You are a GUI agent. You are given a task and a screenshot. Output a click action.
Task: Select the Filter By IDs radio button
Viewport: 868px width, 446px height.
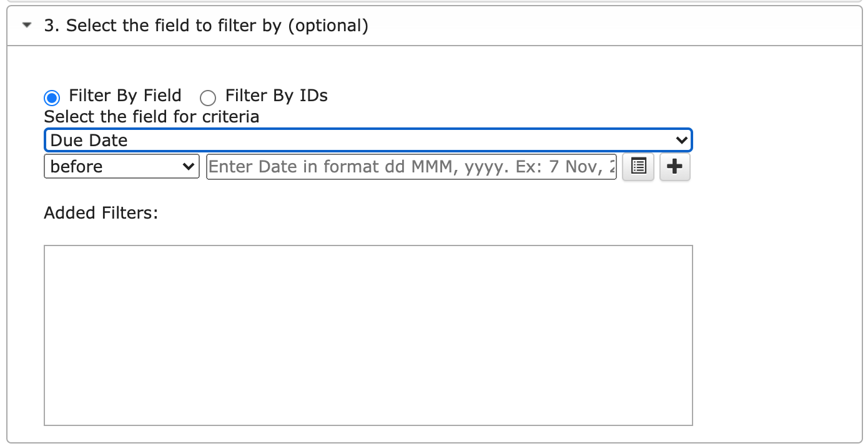[x=207, y=97]
